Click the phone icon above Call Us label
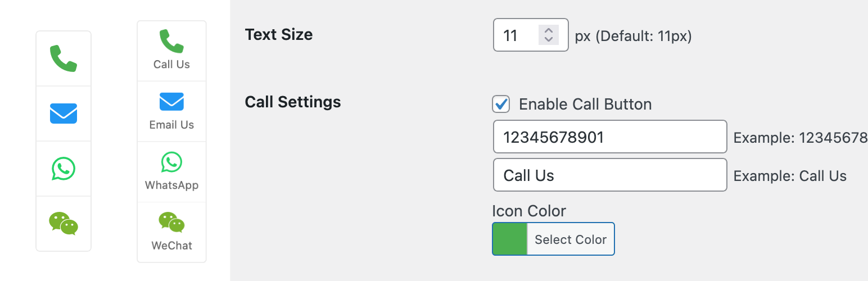868x281 pixels. 171,42
